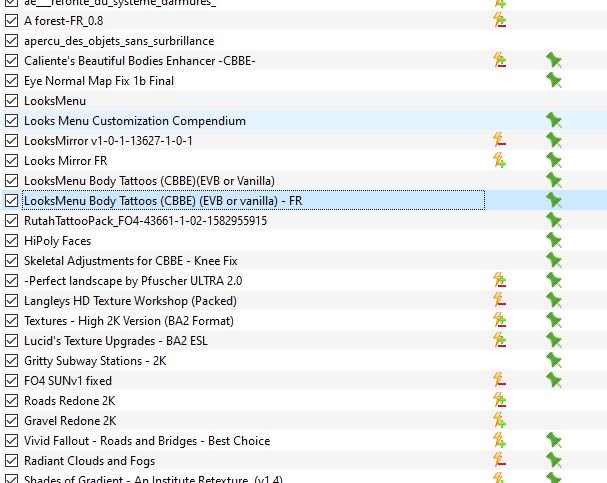The height and width of the screenshot is (483, 607).
Task: Toggle the LooksMenu mod checkbox
Action: pos(11,101)
